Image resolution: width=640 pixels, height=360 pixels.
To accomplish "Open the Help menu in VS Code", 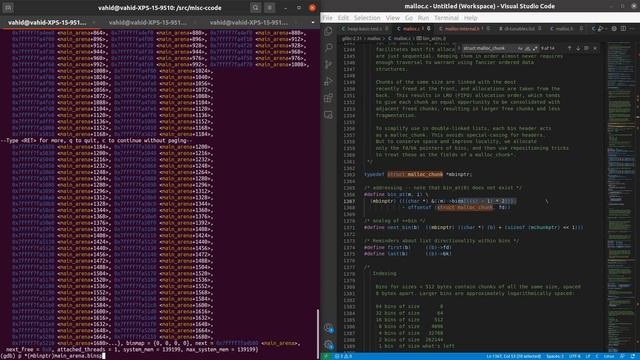I will click(471, 18).
